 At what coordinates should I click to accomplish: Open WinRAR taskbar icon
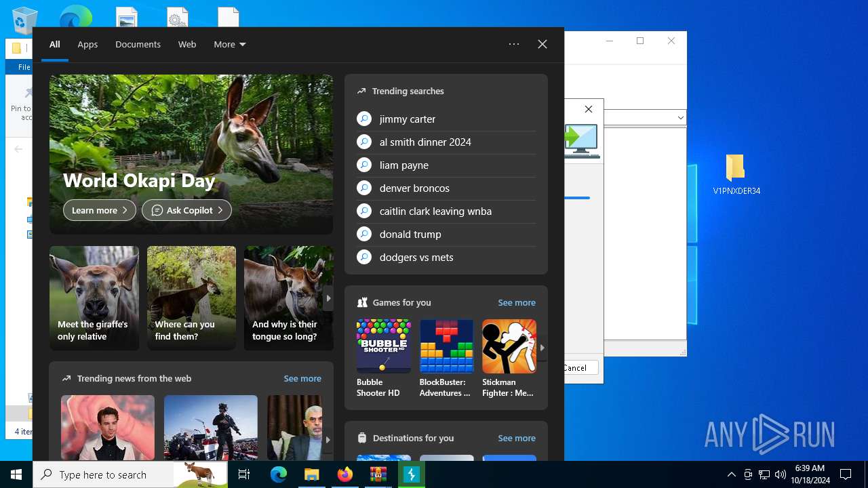click(x=378, y=474)
